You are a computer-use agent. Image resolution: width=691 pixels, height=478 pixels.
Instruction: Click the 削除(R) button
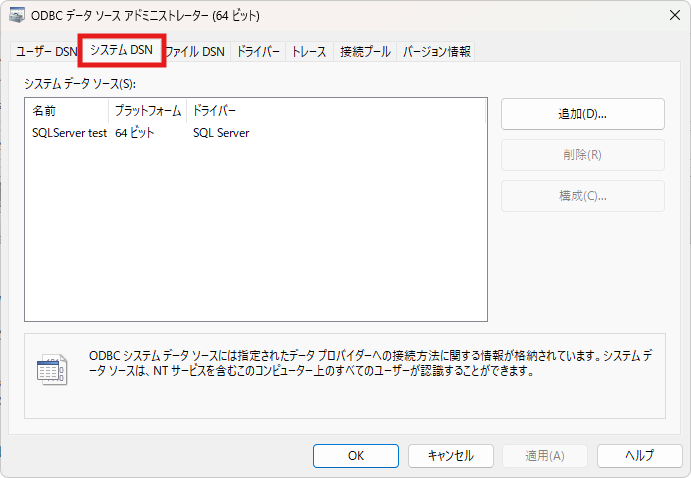[x=583, y=155]
